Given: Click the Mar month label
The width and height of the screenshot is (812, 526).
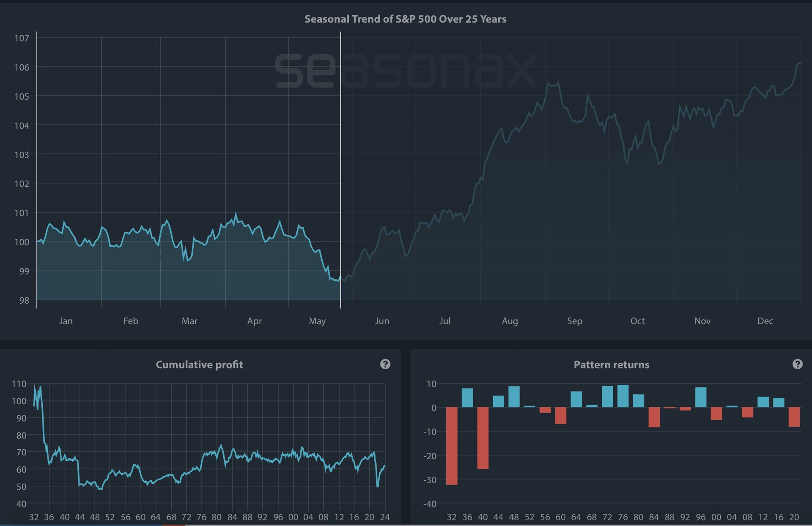Looking at the screenshot, I should (x=189, y=321).
